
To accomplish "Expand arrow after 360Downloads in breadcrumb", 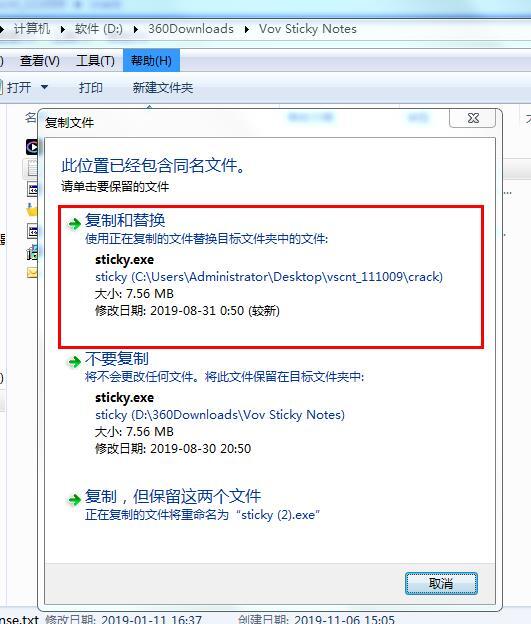I will tap(246, 29).
